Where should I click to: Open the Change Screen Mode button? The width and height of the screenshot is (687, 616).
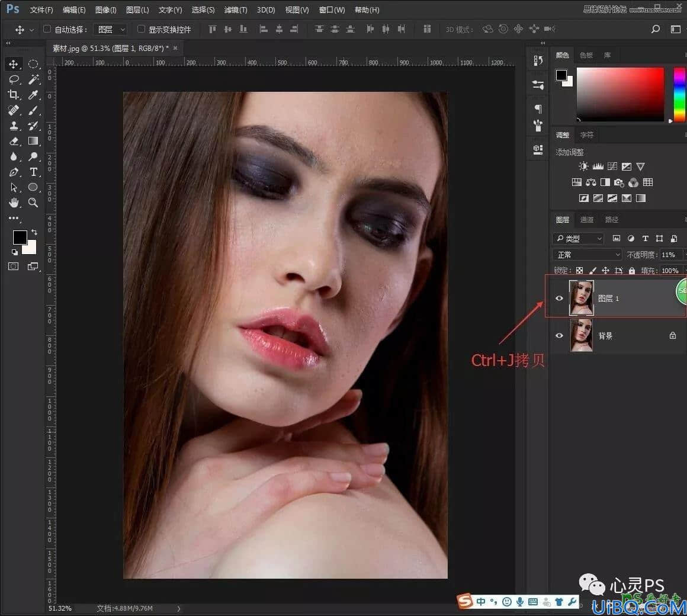33,267
